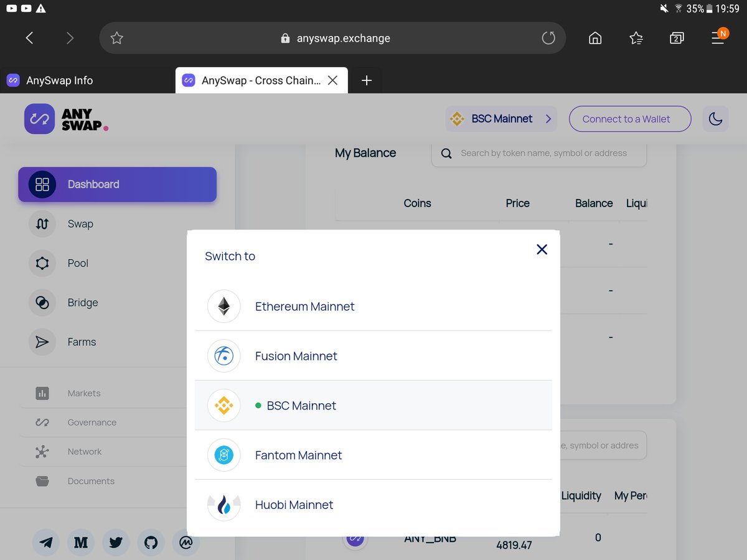
Task: Open the Farms menu item
Action: tap(82, 342)
